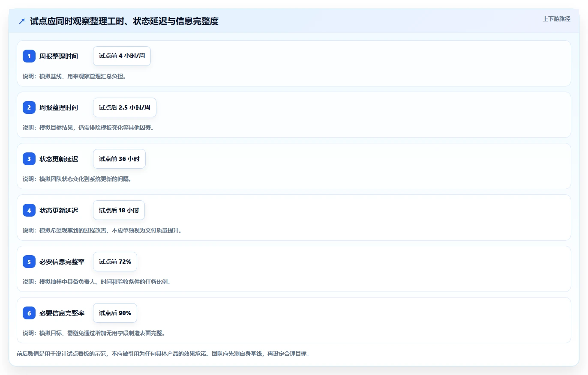The height and width of the screenshot is (375, 588).
Task: Click the note about 排除模板变化等其他因素
Action: click(x=88, y=128)
